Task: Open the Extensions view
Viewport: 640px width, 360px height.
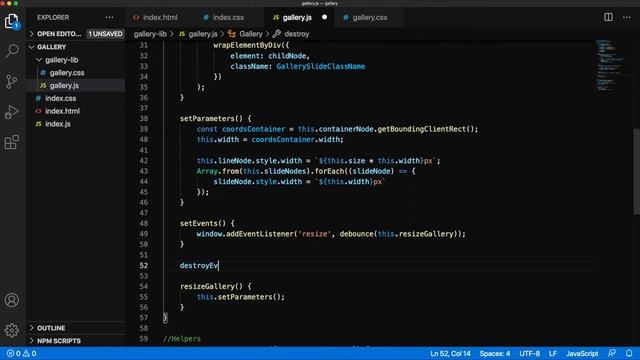Action: pyautogui.click(x=12, y=142)
